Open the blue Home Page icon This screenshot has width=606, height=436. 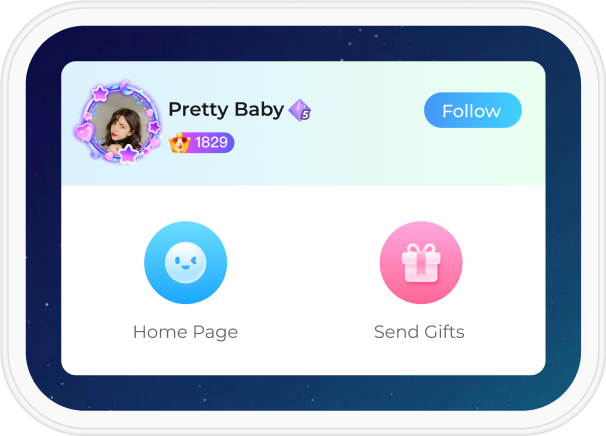[x=186, y=262]
